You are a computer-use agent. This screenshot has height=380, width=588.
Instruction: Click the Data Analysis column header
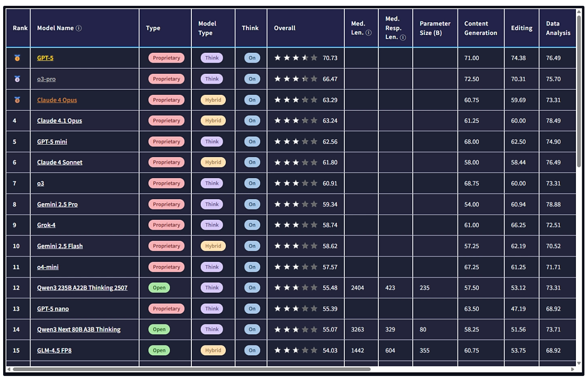pyautogui.click(x=558, y=28)
